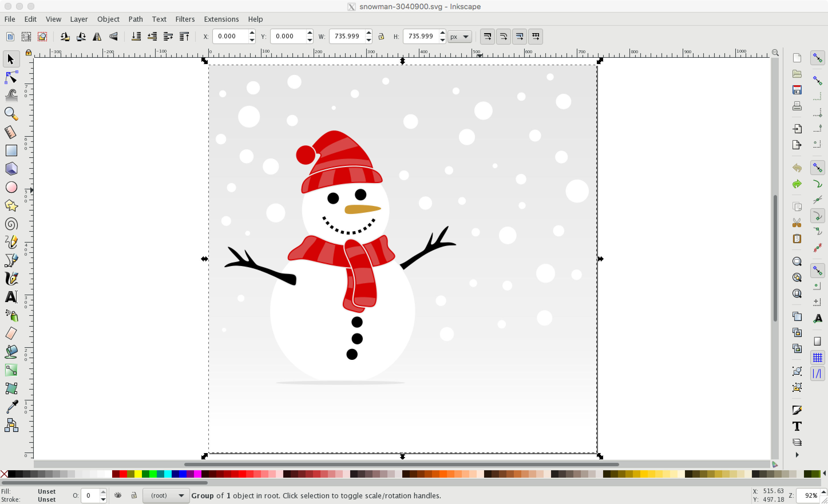Toggle scaling of stroke width with objects
This screenshot has height=504, width=828.
click(487, 37)
